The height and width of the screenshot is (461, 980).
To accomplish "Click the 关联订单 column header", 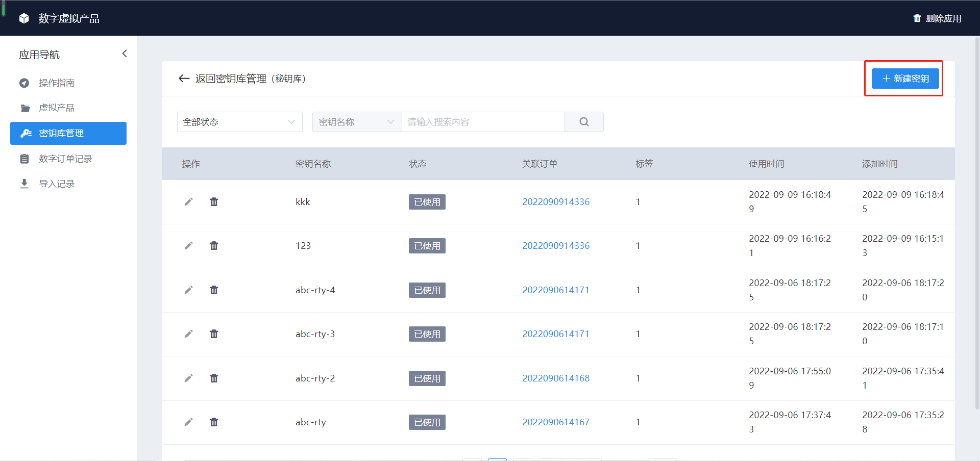I will 540,164.
